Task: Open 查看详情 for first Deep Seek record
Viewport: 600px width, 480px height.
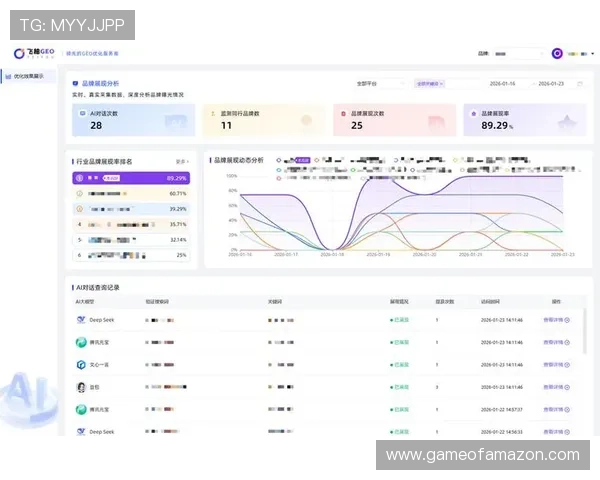Action: coord(556,320)
